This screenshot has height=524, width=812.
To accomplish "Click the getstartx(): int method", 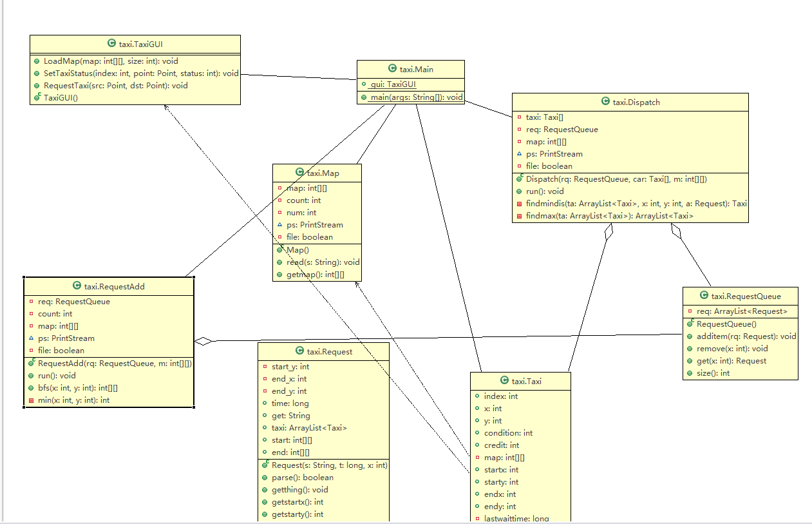I will coord(297,502).
